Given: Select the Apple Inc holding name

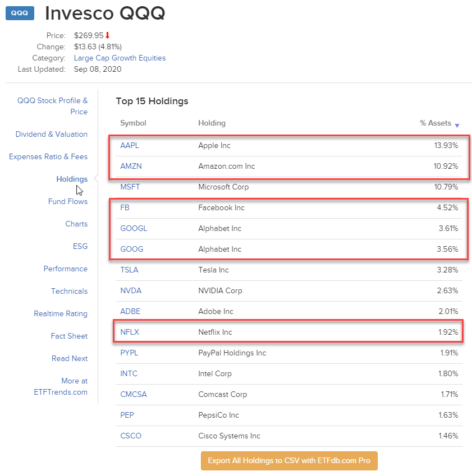Looking at the screenshot, I should (214, 145).
